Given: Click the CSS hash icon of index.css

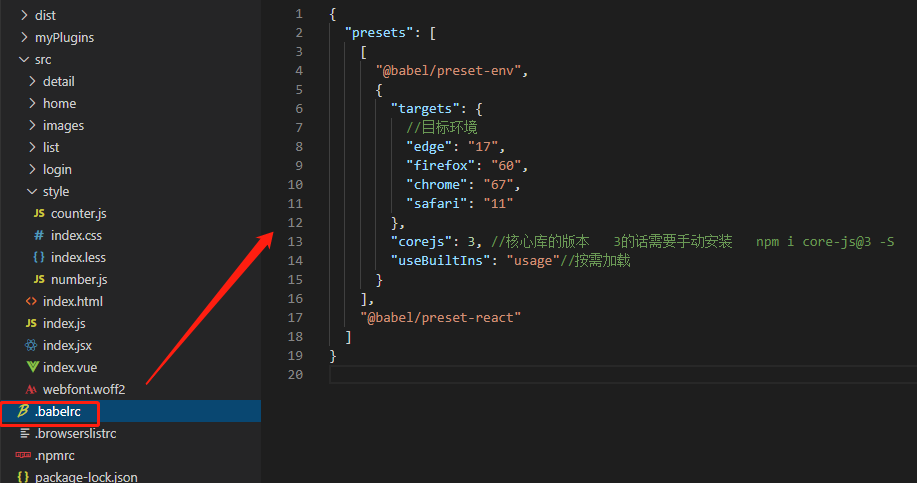Looking at the screenshot, I should click(39, 235).
